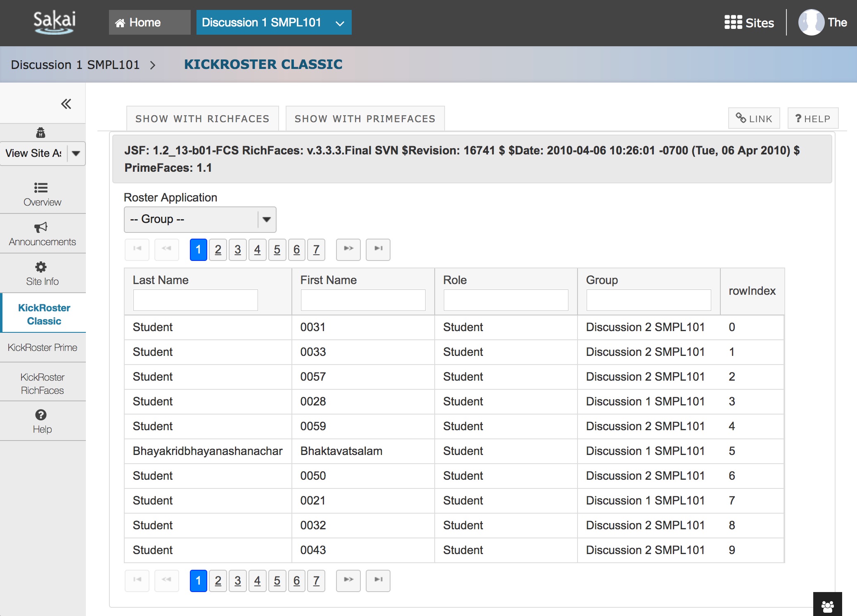
Task: Open KickRoster Prime in the sidebar
Action: pyautogui.click(x=42, y=347)
